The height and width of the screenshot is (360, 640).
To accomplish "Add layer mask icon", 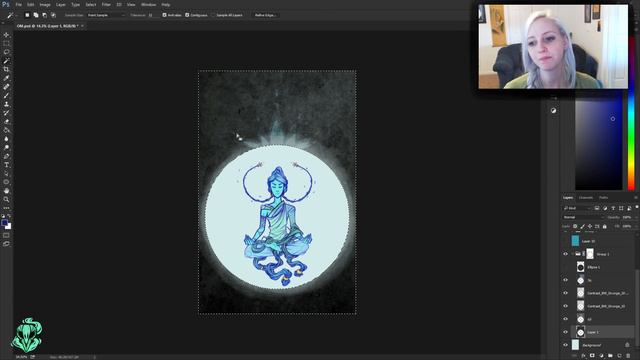I will point(592,356).
